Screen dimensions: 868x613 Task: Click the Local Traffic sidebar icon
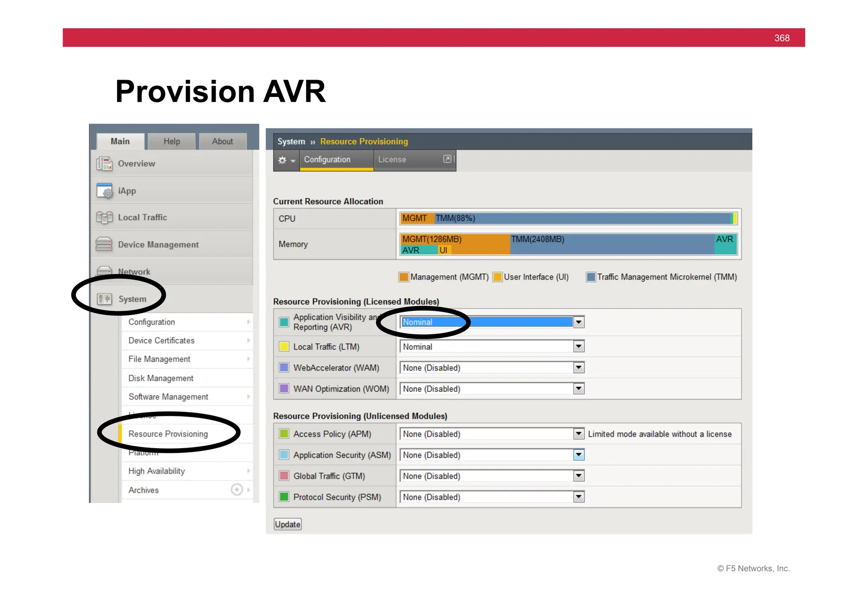104,217
